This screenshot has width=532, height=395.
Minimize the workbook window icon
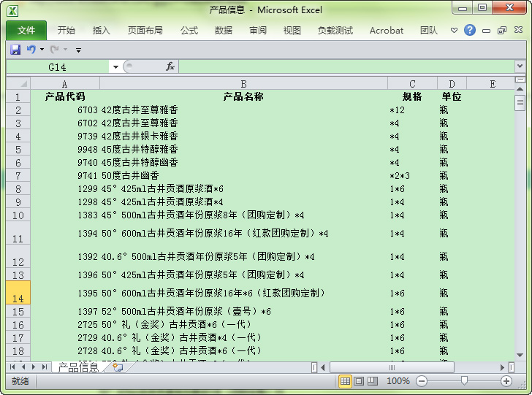(x=486, y=31)
